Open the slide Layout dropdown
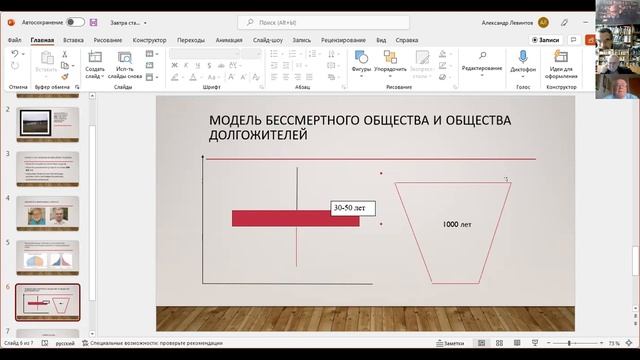640x360 pixels. point(152,54)
